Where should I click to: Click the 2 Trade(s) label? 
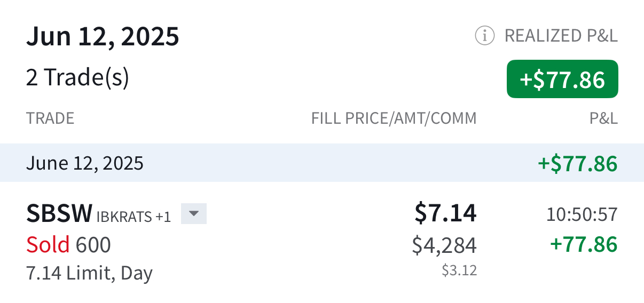77,78
